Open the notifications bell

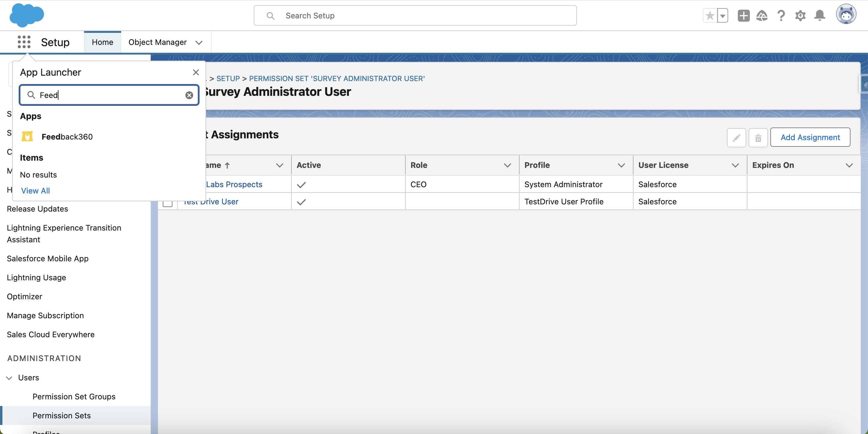point(819,15)
